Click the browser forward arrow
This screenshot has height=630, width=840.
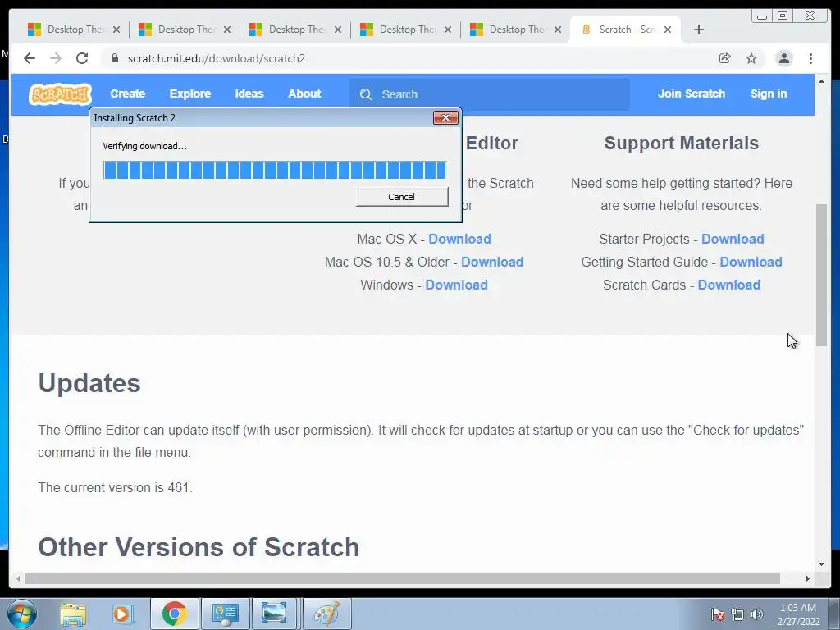pos(56,58)
